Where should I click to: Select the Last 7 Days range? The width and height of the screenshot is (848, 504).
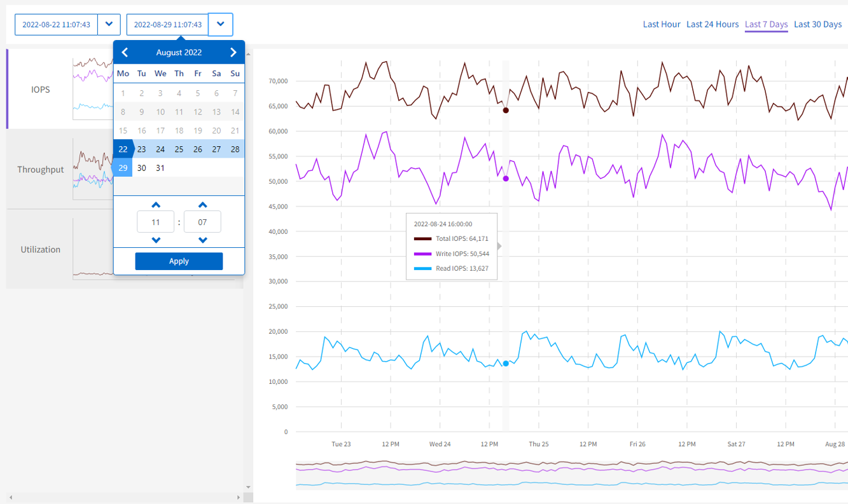766,24
